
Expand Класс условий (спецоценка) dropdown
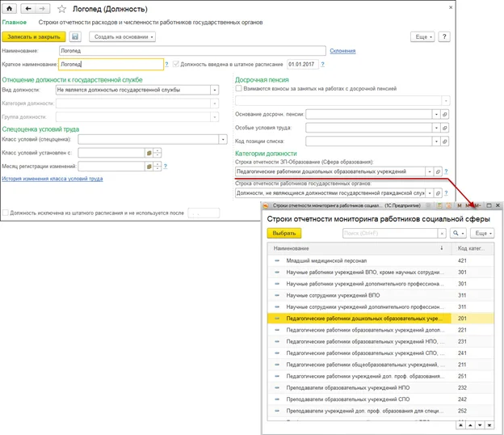(x=223, y=139)
